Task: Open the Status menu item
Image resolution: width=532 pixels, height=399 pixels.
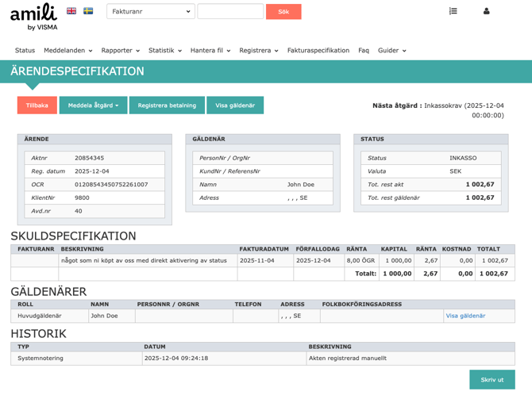Action: point(25,50)
